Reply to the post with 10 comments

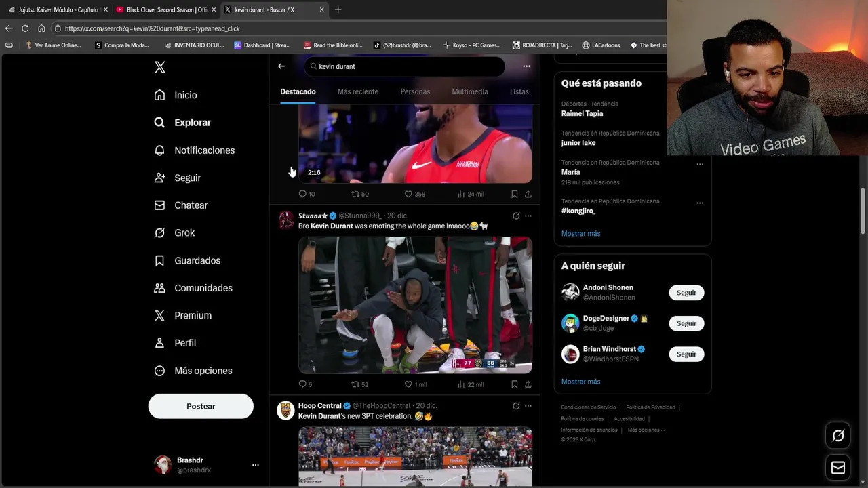coord(307,194)
